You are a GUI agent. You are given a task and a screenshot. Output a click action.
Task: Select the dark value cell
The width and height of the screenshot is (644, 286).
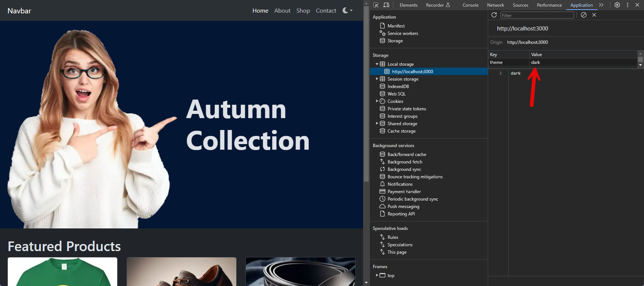tap(583, 62)
